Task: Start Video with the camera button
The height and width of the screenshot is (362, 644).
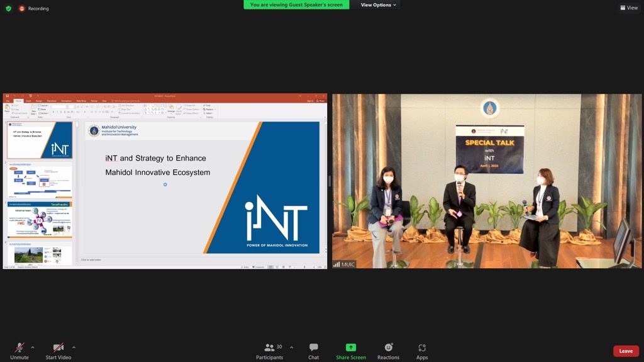Action: coord(58,352)
